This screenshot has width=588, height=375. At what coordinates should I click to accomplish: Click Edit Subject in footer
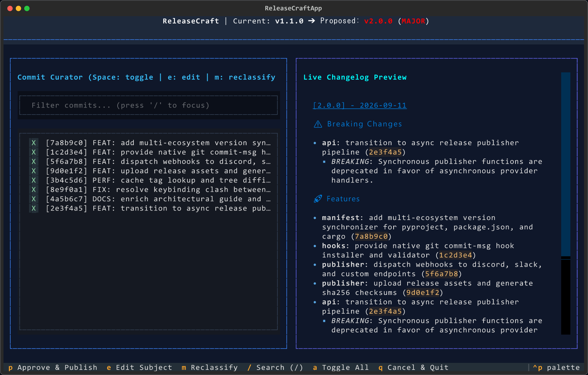(139, 368)
